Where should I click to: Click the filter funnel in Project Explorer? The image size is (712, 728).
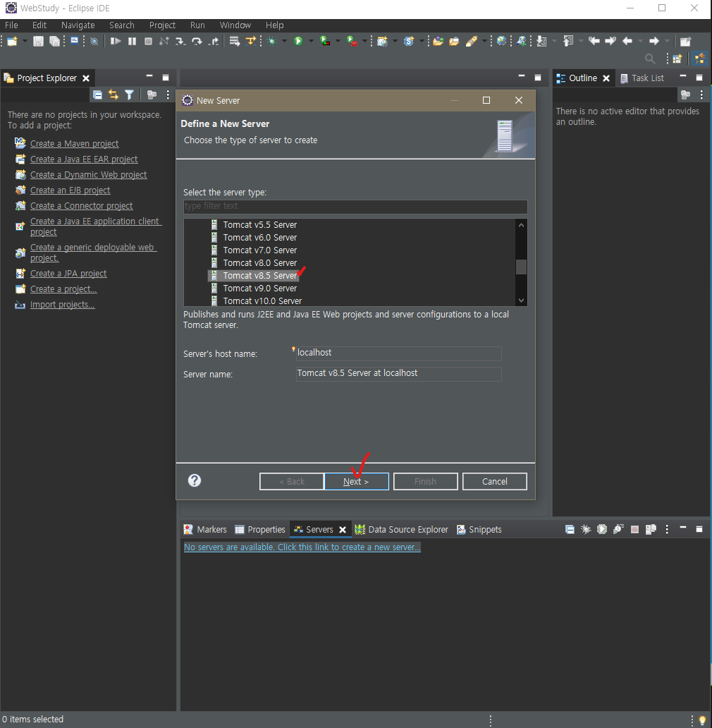click(x=130, y=95)
